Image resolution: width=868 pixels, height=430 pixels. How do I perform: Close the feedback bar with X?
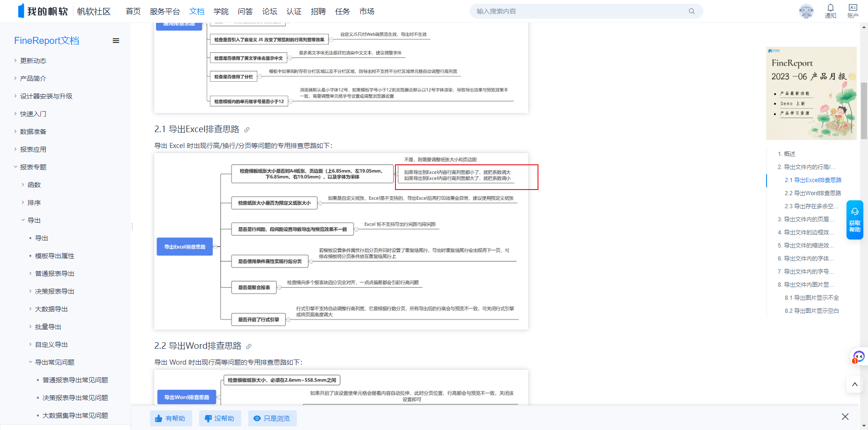click(x=845, y=416)
